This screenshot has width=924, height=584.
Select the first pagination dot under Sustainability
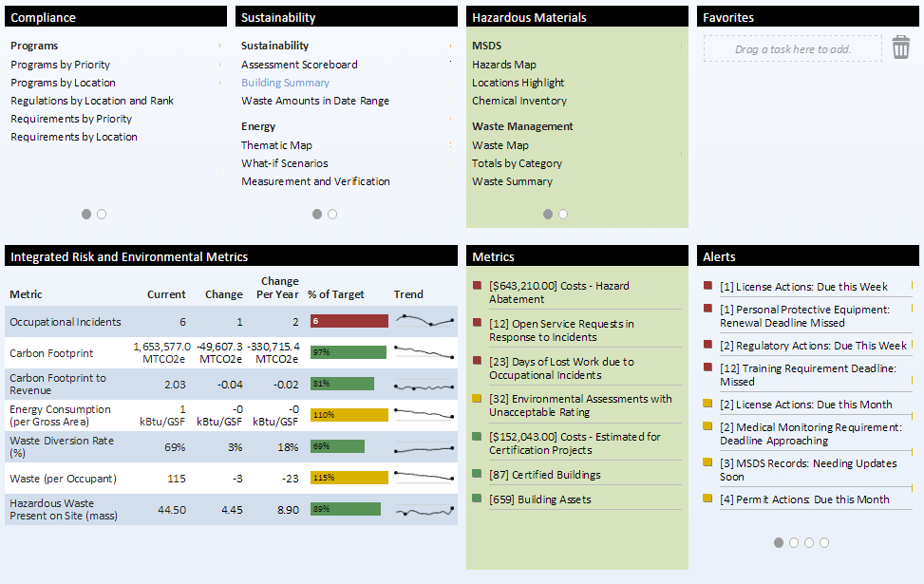tap(317, 215)
